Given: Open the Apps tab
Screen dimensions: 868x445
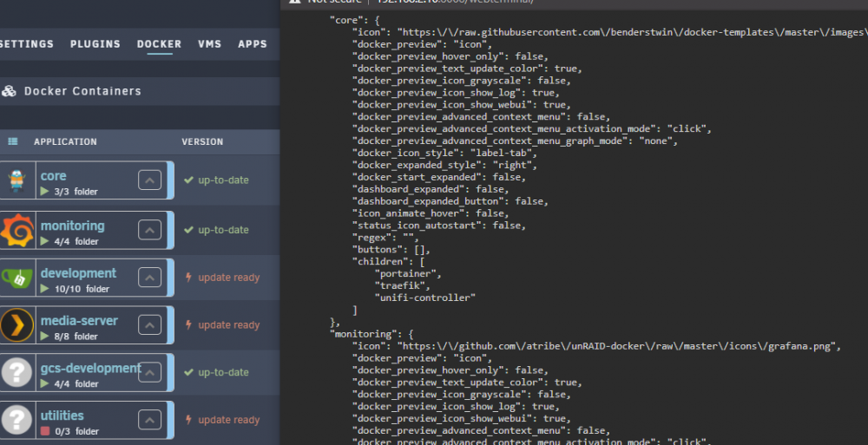Looking at the screenshot, I should [x=253, y=43].
